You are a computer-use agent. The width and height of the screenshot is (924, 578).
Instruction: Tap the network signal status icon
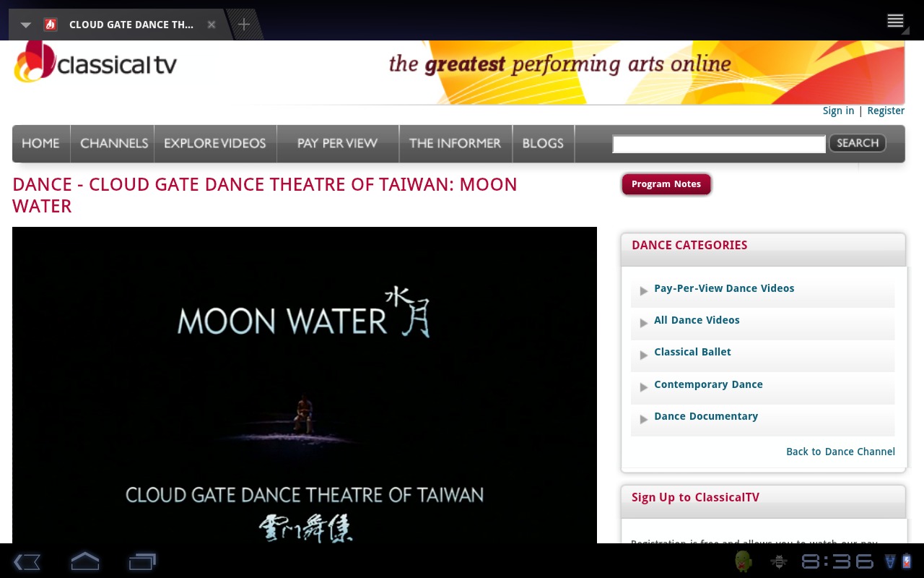tap(890, 561)
